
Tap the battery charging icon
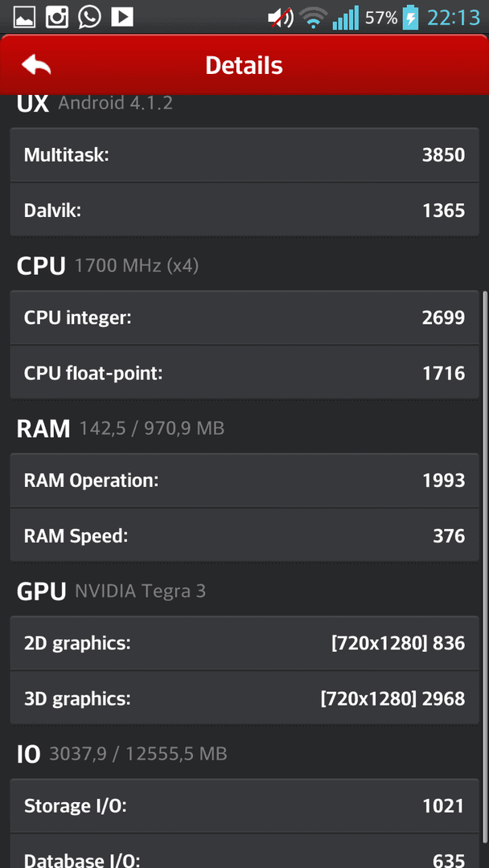410,17
